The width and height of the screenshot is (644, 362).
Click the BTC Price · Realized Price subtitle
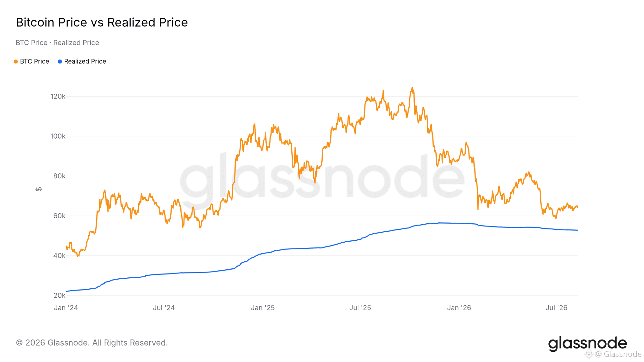coord(57,42)
